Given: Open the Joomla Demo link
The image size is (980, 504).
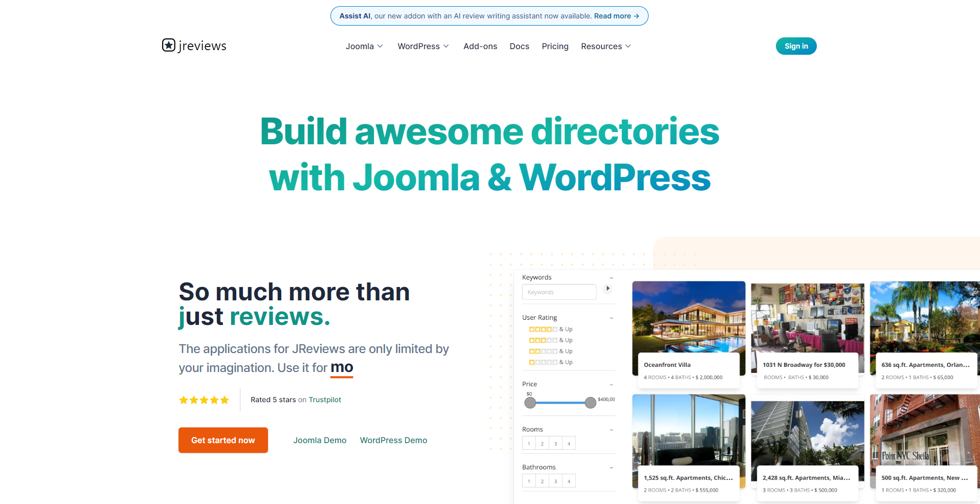Looking at the screenshot, I should coord(320,440).
